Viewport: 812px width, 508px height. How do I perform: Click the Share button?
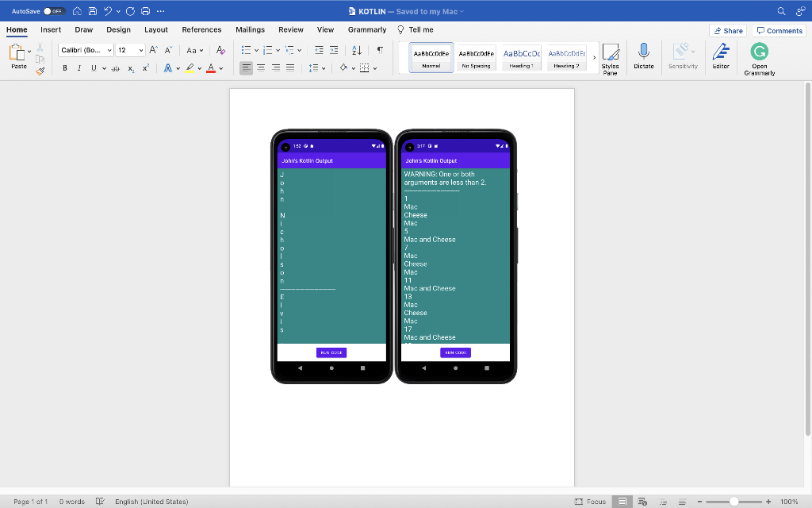point(727,29)
